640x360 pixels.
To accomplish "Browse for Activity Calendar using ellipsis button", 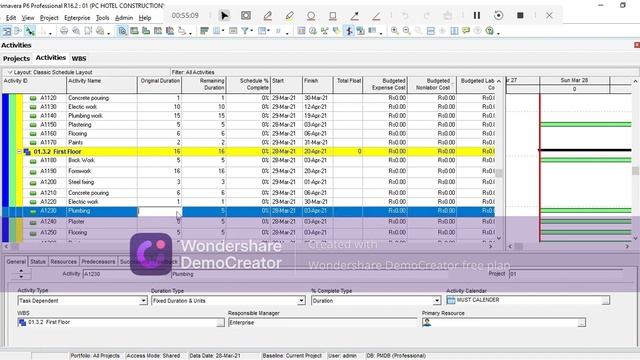I will pyautogui.click(x=605, y=300).
